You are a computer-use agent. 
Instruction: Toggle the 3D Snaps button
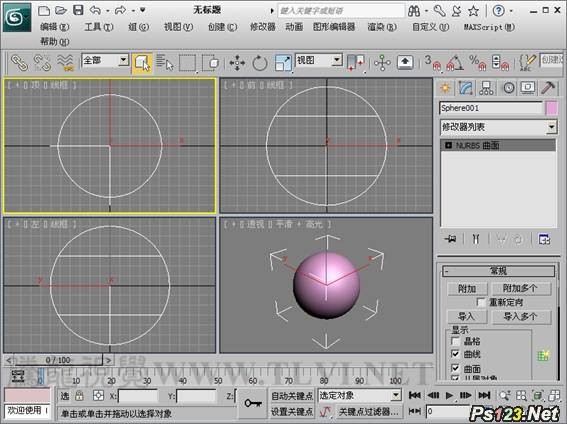[x=433, y=63]
